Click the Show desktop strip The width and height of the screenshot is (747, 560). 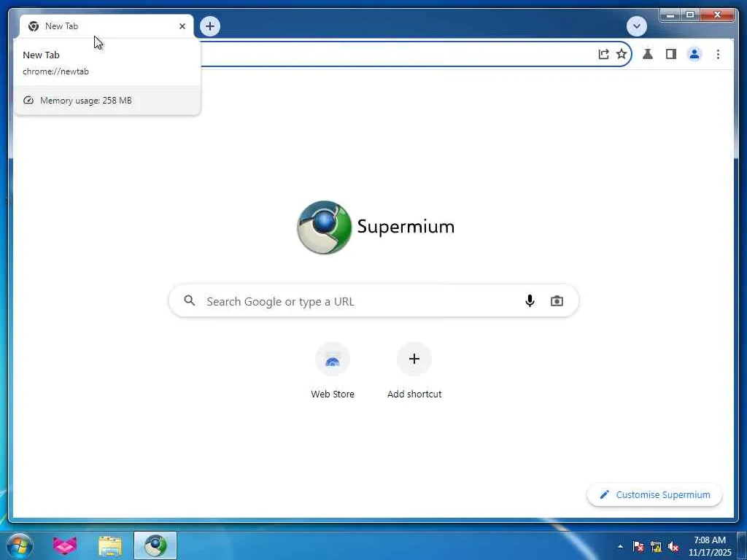pyautogui.click(x=741, y=546)
